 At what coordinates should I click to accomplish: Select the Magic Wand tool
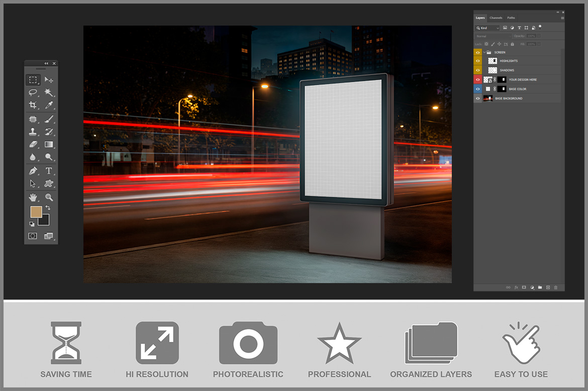point(49,93)
